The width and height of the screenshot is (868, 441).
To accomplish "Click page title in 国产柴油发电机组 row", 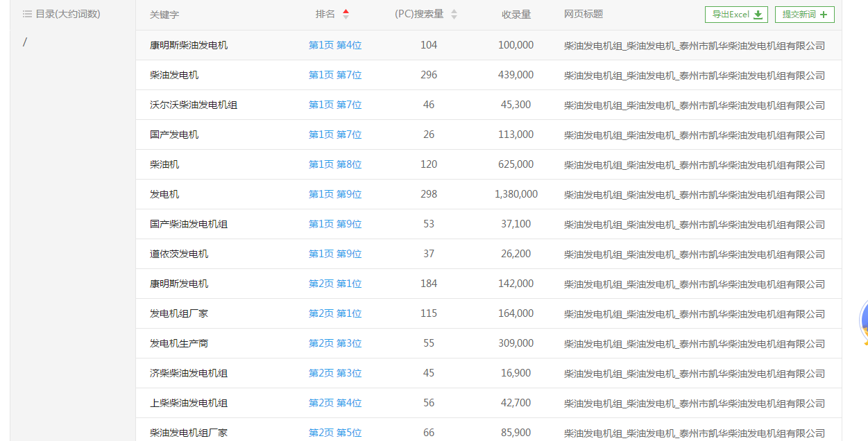I will [695, 225].
